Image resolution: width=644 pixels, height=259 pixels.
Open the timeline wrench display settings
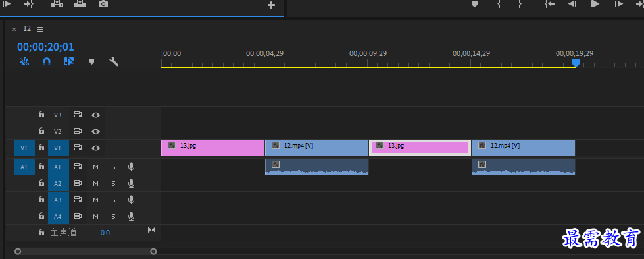[114, 62]
